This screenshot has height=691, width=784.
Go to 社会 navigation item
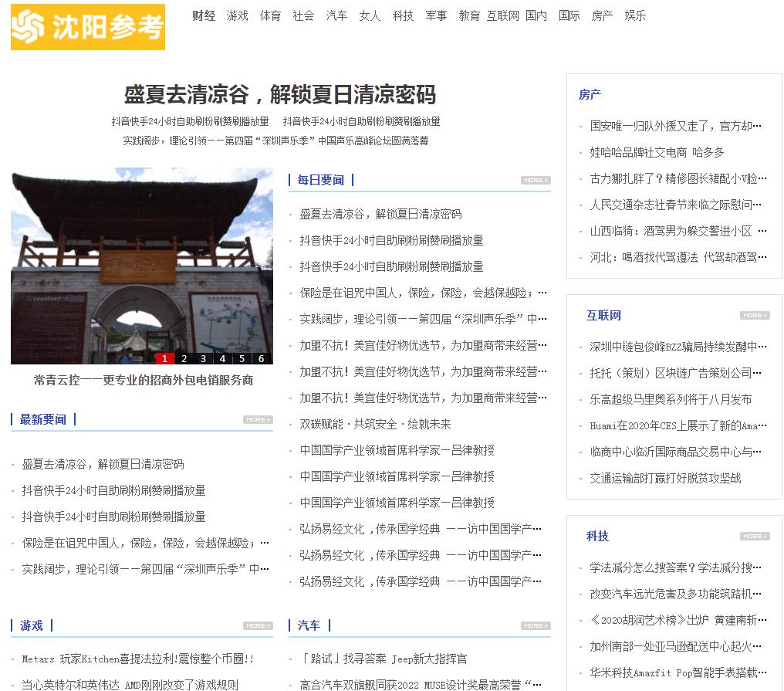pyautogui.click(x=303, y=15)
